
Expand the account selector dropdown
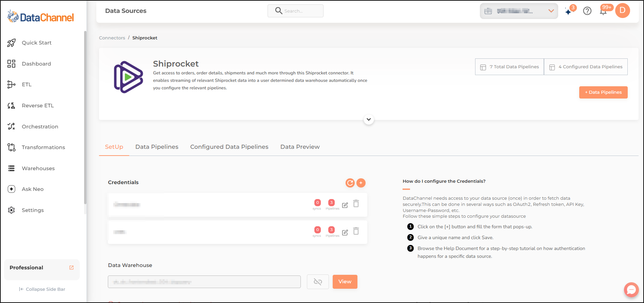pyautogui.click(x=519, y=11)
